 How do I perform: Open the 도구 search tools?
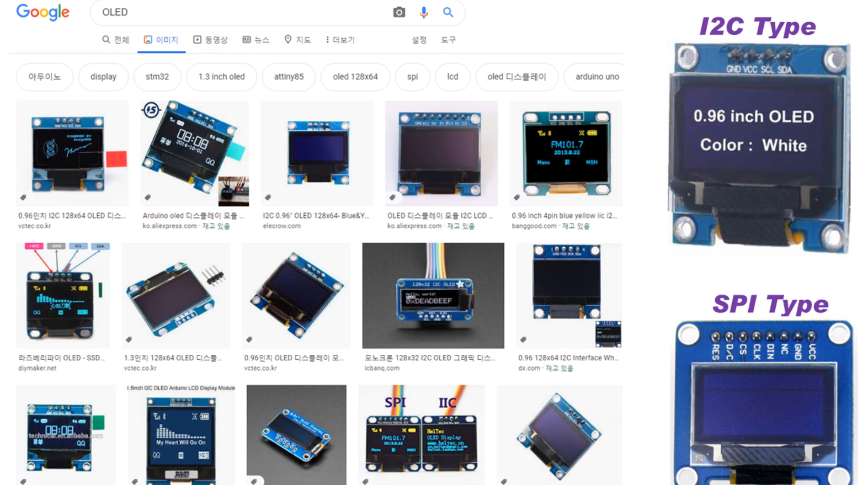coord(448,40)
